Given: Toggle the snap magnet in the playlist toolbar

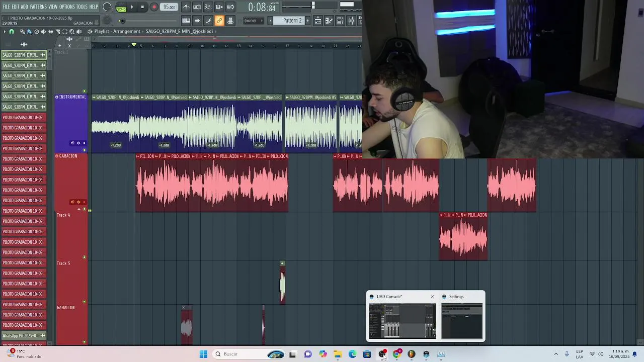Looking at the screenshot, I should pos(12,32).
